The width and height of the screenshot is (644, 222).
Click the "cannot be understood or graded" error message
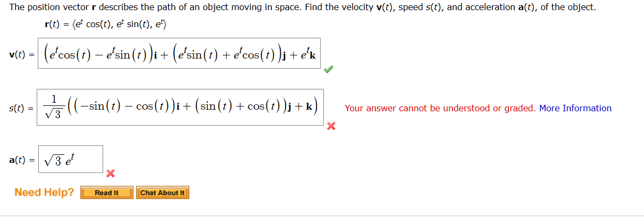(440, 108)
